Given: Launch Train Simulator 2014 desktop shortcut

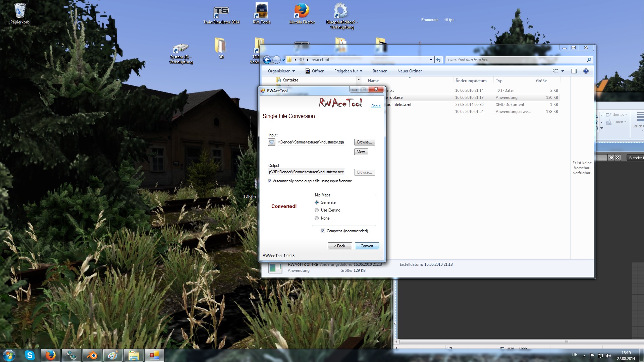Looking at the screenshot, I should pyautogui.click(x=221, y=15).
